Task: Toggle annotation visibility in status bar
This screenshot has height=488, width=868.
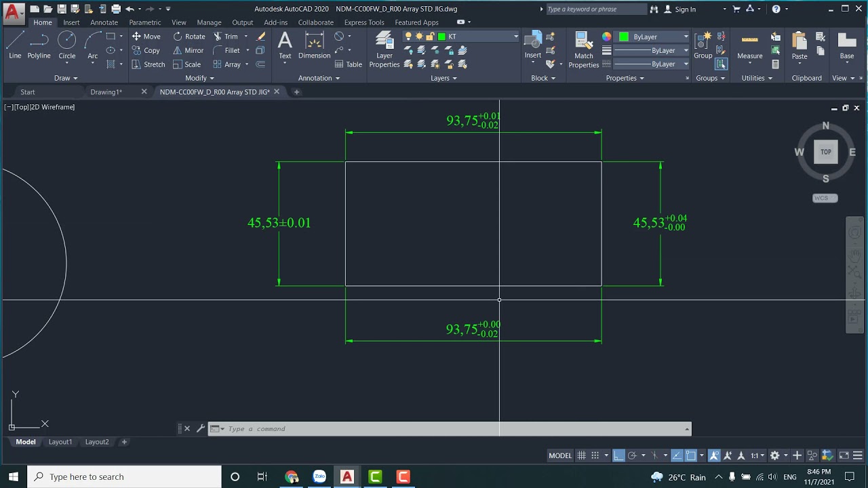Action: [714, 455]
